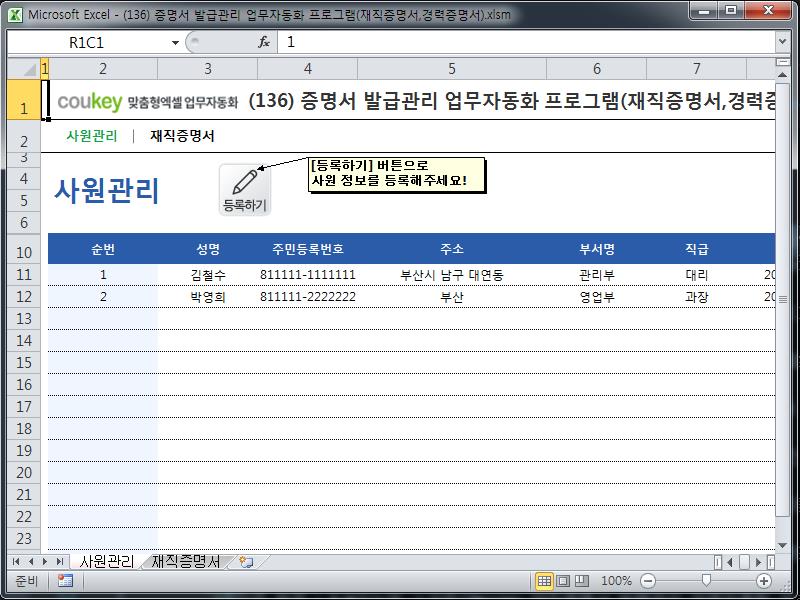Click the formula bar input showing 1
The image size is (800, 600).
(526, 42)
